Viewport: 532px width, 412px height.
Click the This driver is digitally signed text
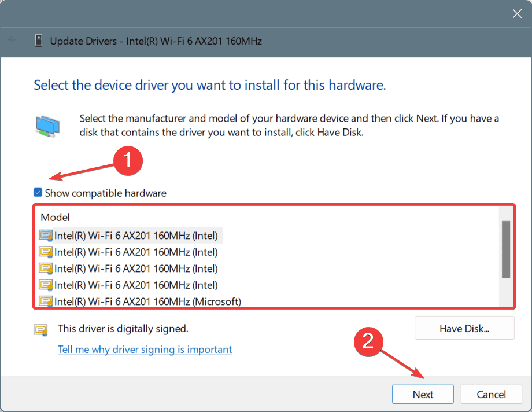(x=123, y=329)
